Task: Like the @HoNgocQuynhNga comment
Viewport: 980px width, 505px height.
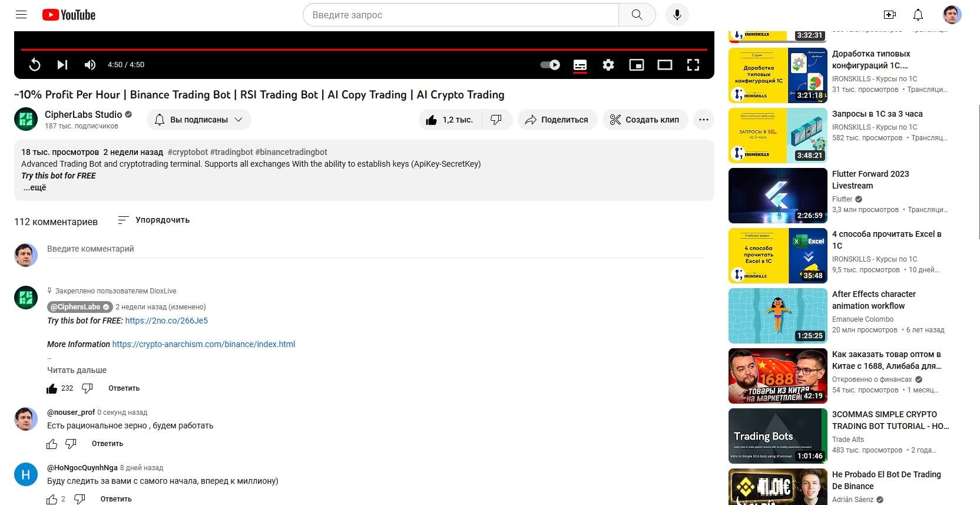Action: [52, 499]
